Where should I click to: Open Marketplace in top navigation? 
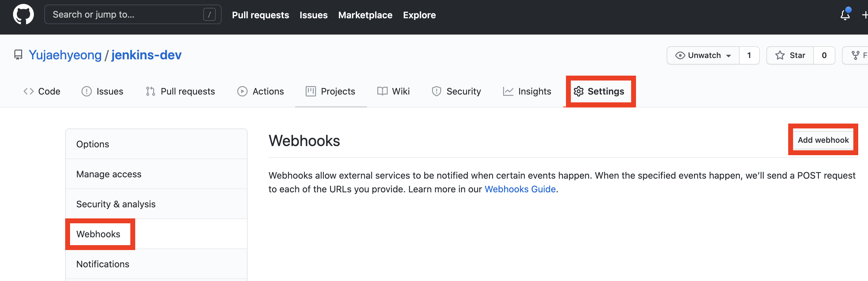click(x=365, y=15)
